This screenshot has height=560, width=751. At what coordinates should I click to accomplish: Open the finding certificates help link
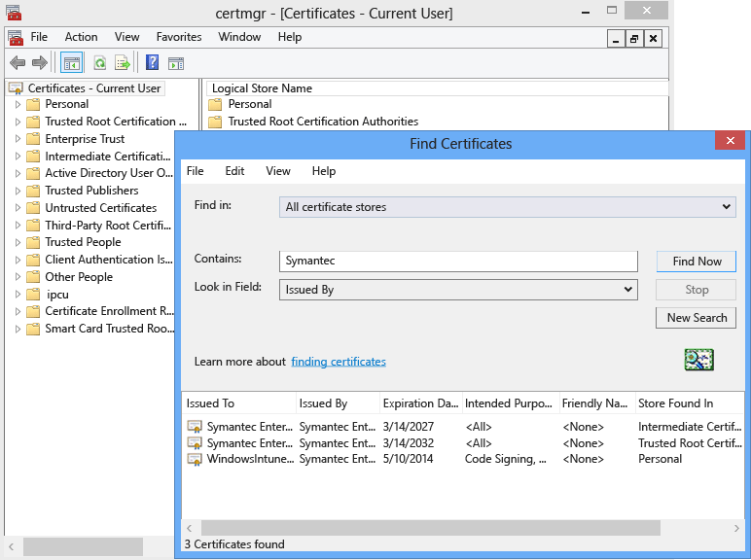click(x=339, y=362)
